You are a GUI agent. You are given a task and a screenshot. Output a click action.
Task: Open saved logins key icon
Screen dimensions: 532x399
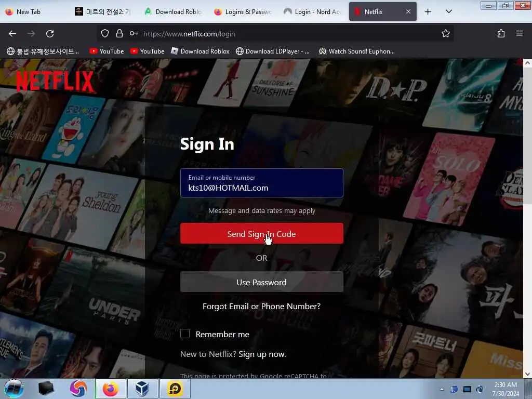tap(134, 33)
